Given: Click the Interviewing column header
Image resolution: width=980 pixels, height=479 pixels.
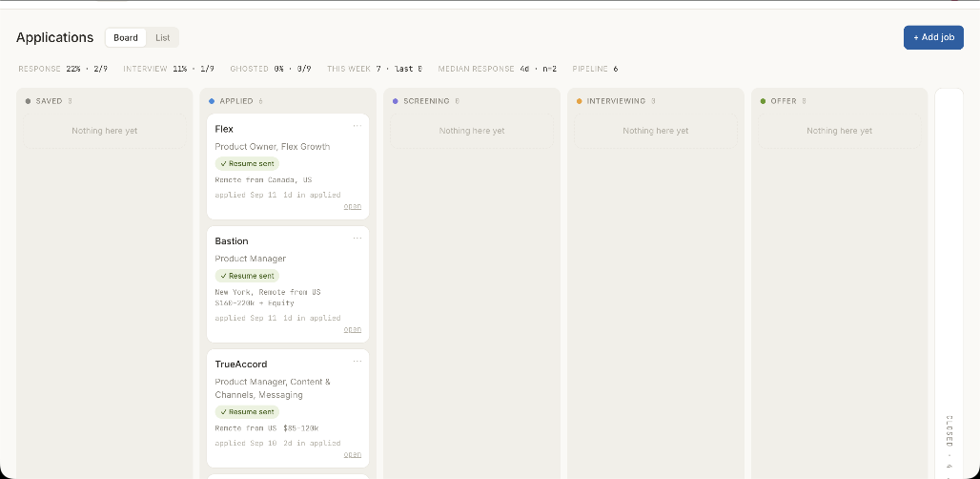Looking at the screenshot, I should [x=616, y=101].
